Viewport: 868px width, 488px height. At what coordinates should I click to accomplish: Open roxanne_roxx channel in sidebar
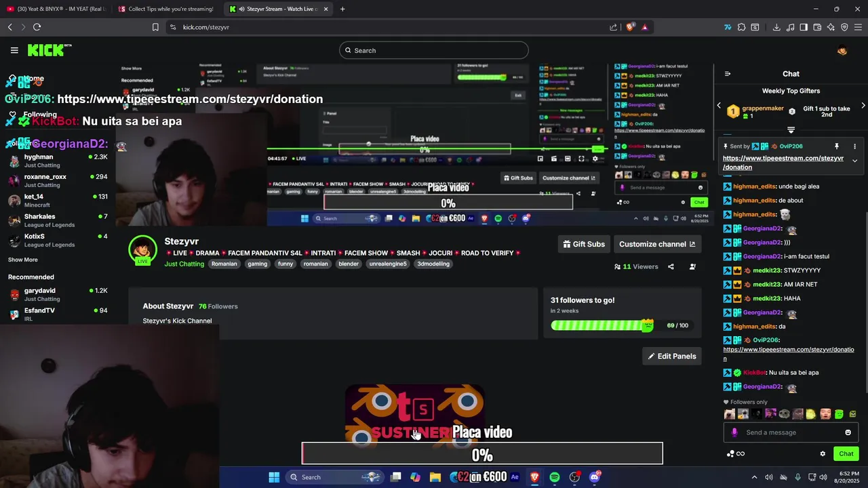coord(58,180)
